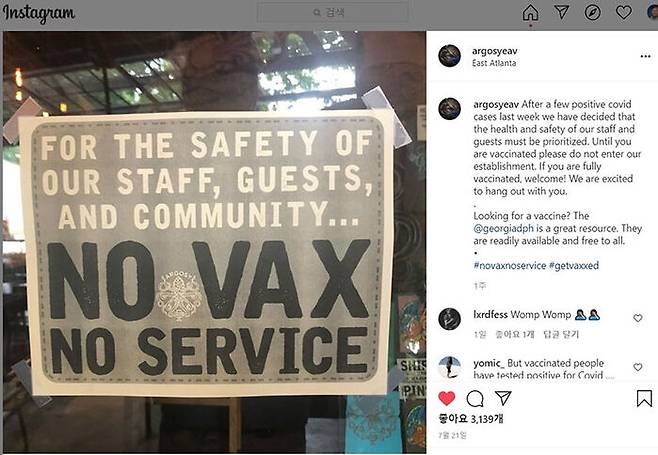658x455 pixels.
Task: Click reply button under lxrdfess comment
Action: (561, 335)
